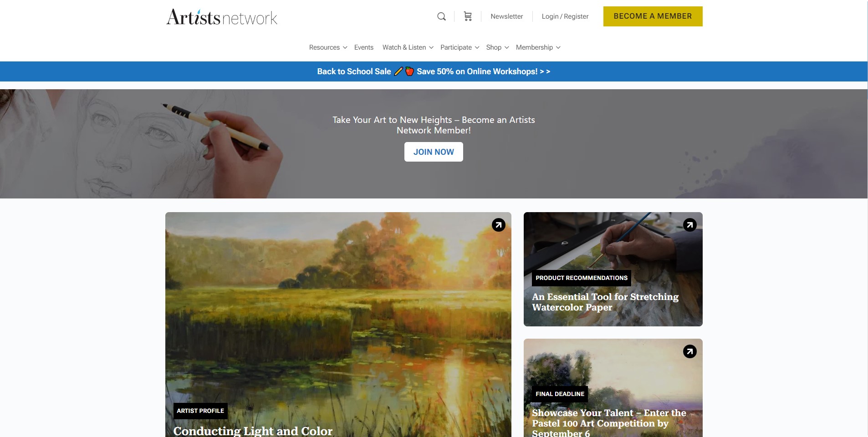Open the Back to School Sale banner
Viewport: 868px width, 437px height.
434,71
